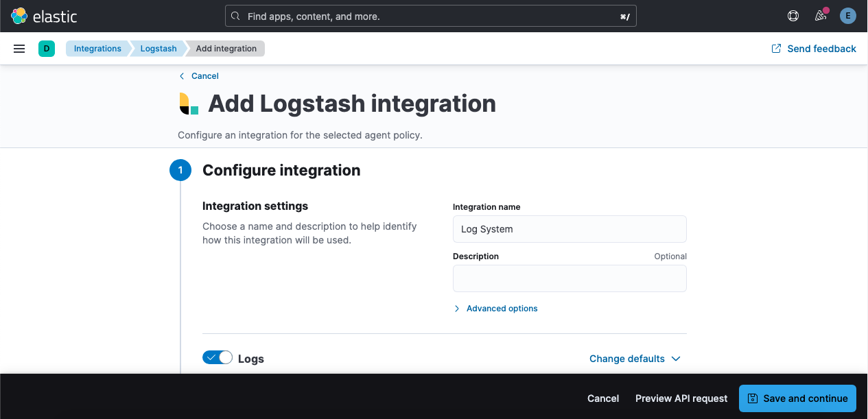Click the Find apps search bar

[431, 16]
